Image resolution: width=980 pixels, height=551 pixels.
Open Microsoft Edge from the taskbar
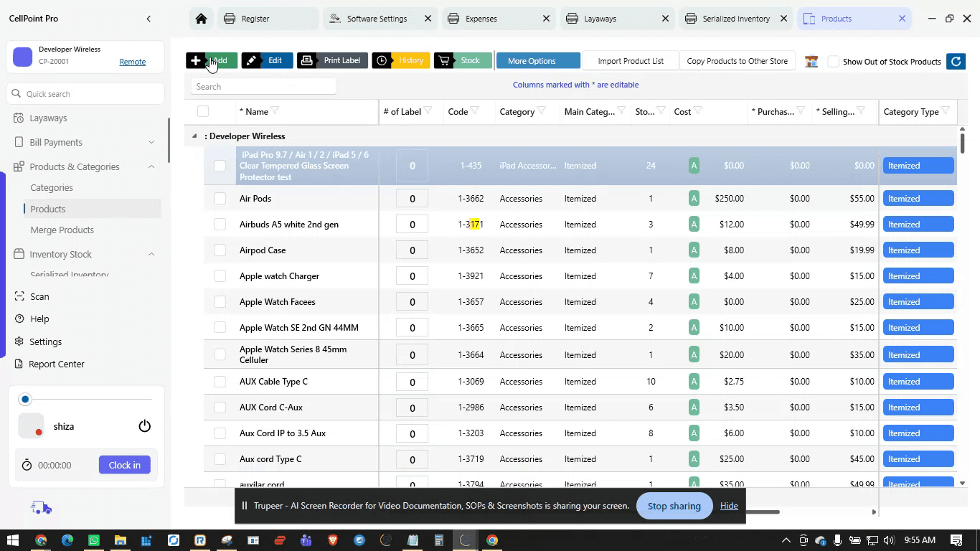(67, 540)
